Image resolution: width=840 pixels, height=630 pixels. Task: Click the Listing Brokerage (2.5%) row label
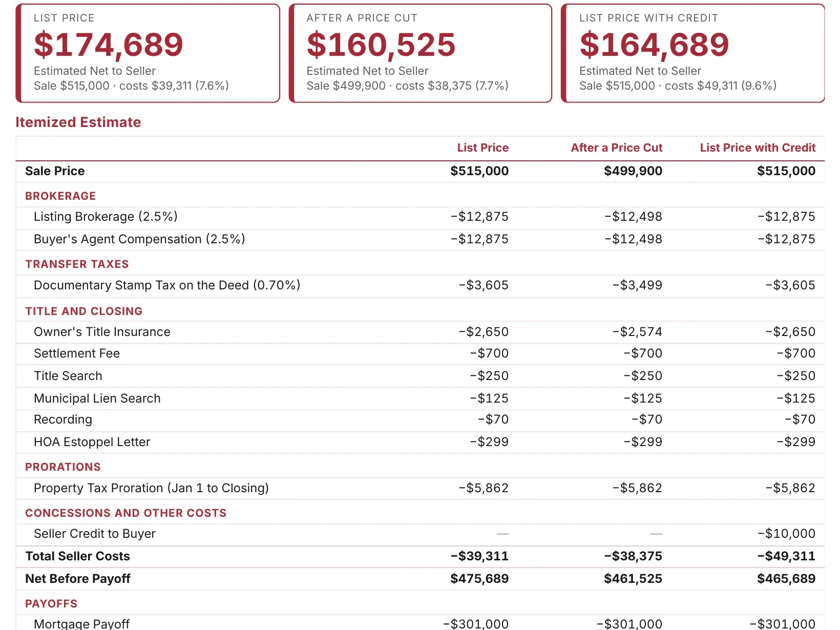tap(106, 217)
